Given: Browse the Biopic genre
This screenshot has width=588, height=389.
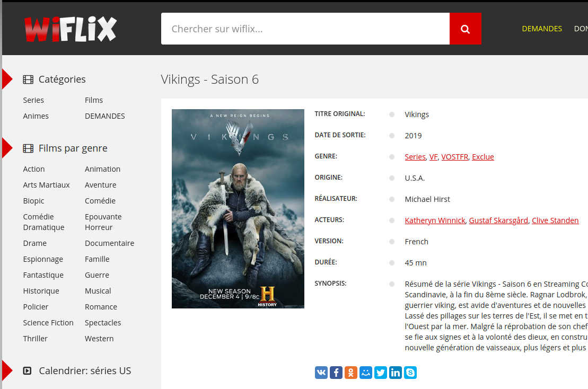Looking at the screenshot, I should 33,201.
